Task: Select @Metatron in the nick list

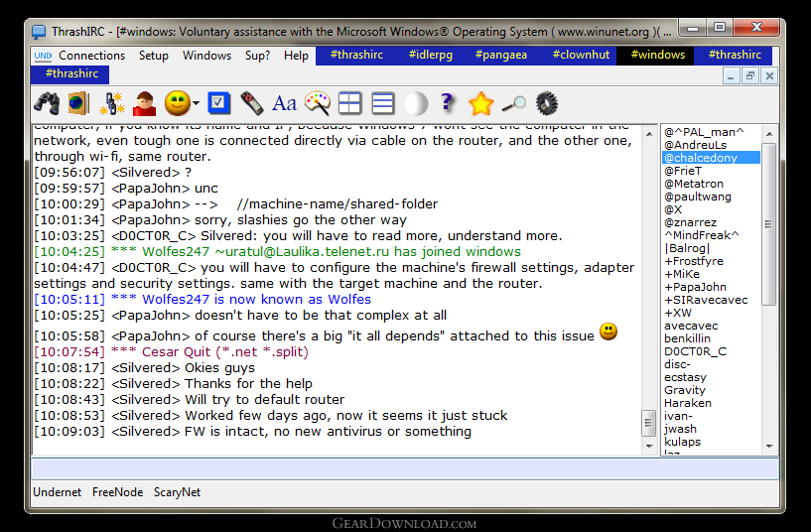Action: [x=694, y=184]
